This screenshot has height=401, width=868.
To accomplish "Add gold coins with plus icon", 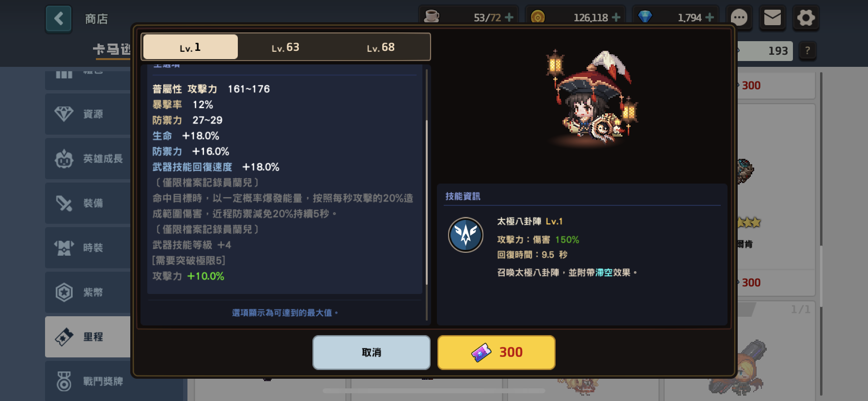I will pyautogui.click(x=616, y=17).
